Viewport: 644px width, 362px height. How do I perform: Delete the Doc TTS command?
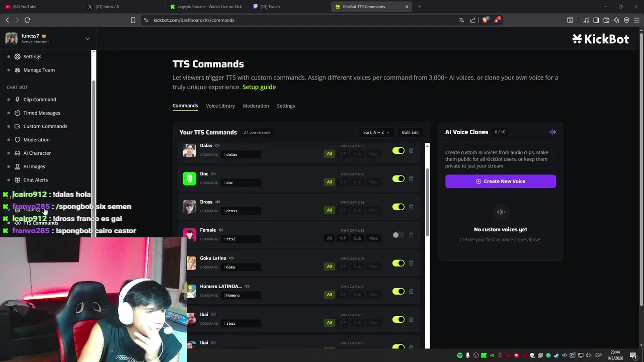pos(411,178)
